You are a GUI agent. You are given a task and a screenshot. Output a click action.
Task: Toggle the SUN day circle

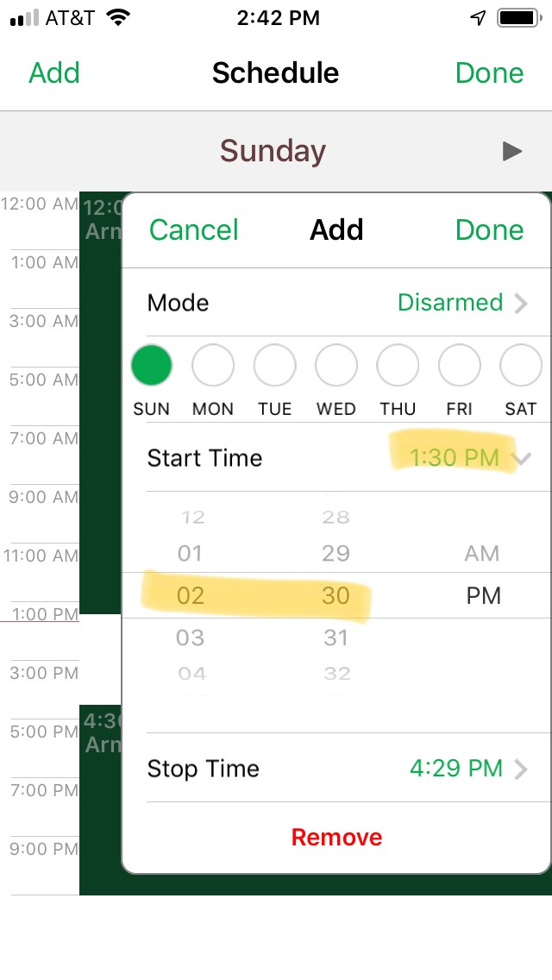click(x=151, y=365)
